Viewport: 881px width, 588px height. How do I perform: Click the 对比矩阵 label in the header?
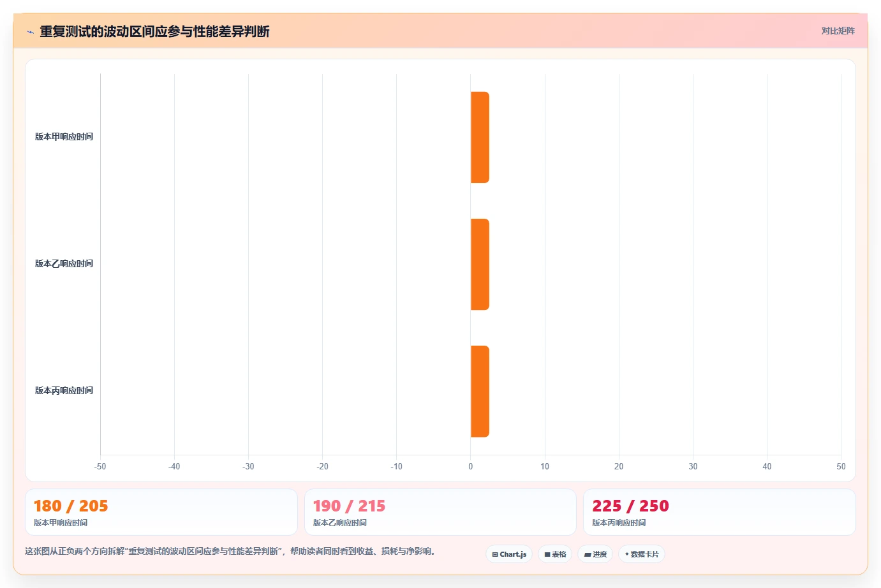838,31
